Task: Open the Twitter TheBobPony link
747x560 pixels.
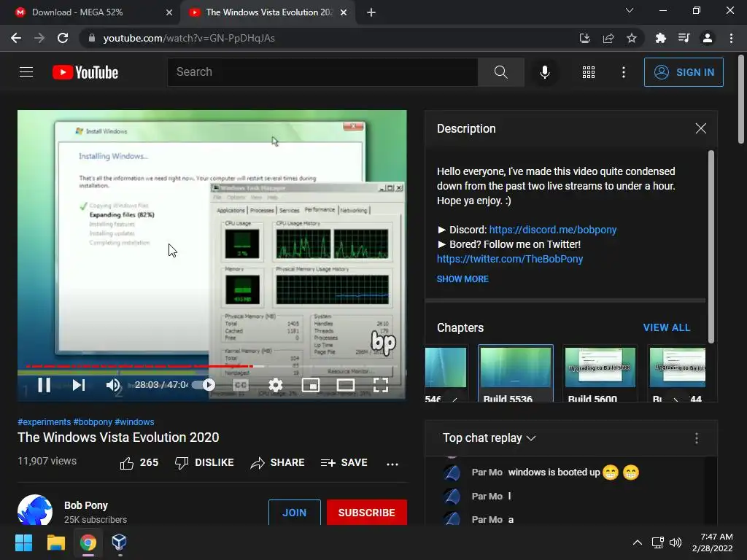Action: click(510, 259)
